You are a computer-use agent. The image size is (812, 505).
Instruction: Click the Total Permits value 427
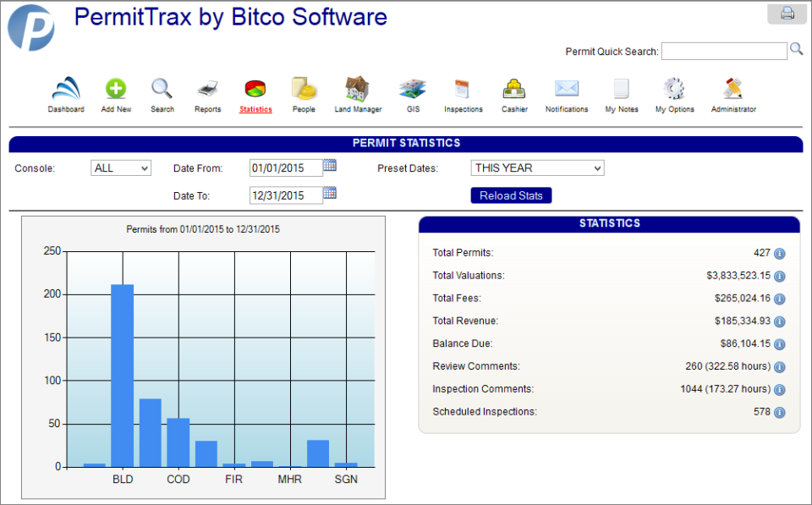(762, 253)
